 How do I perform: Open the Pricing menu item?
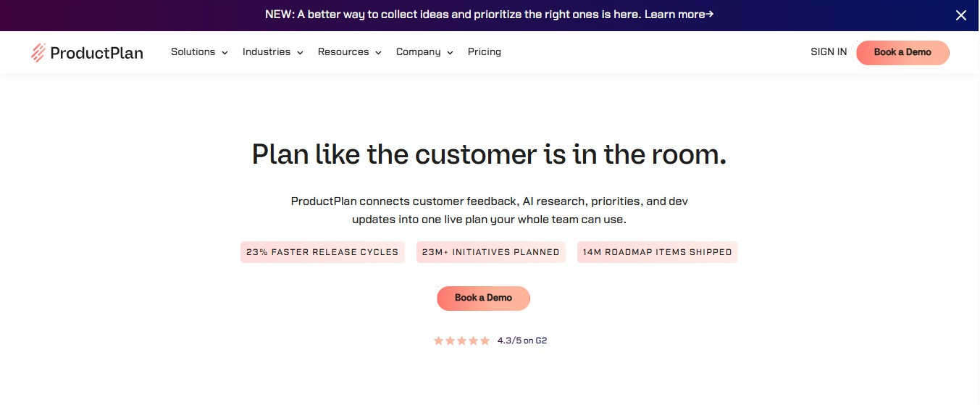485,52
